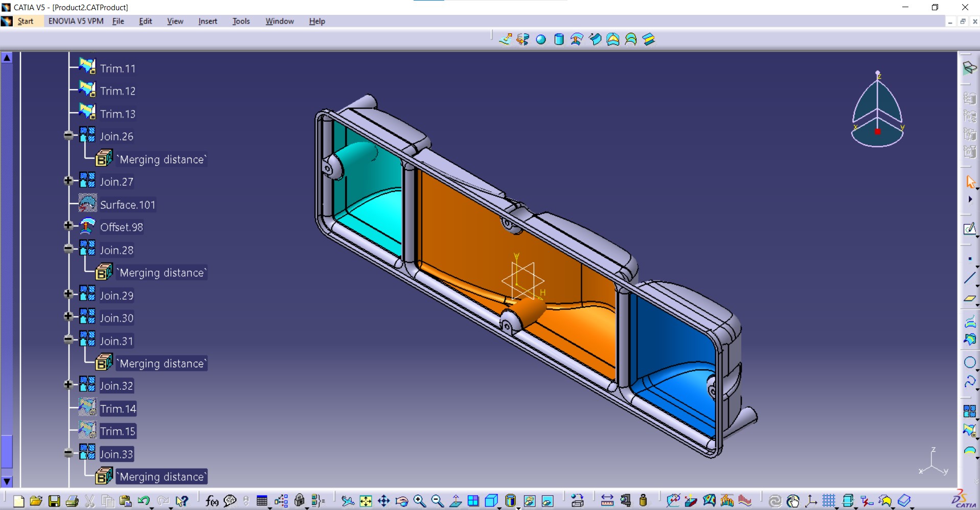This screenshot has width=980, height=510.
Task: Click the What's This help pointer icon
Action: [x=181, y=501]
